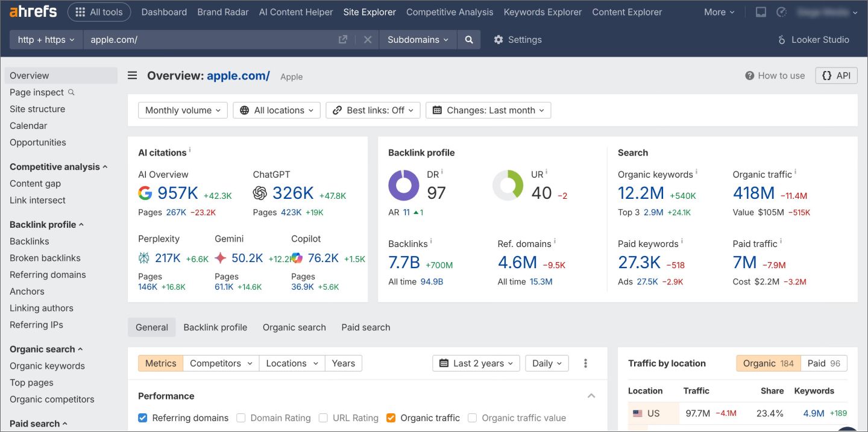Image resolution: width=868 pixels, height=432 pixels.
Task: Click the open-in-new-tab icon beside apple.com
Action: click(x=343, y=38)
